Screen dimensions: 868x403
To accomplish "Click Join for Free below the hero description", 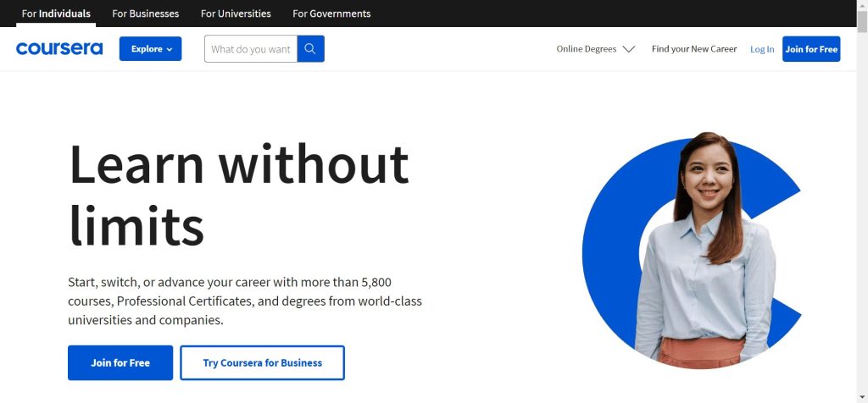I will pos(120,363).
